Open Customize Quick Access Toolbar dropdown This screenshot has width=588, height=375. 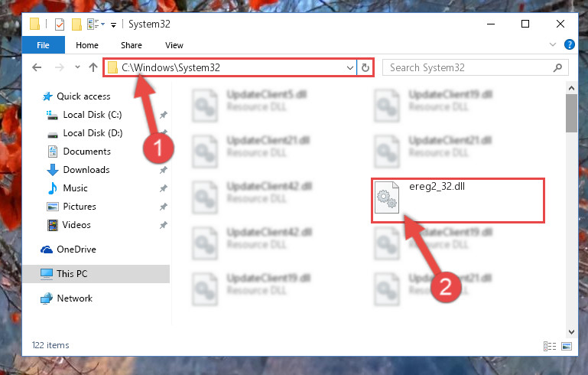113,25
